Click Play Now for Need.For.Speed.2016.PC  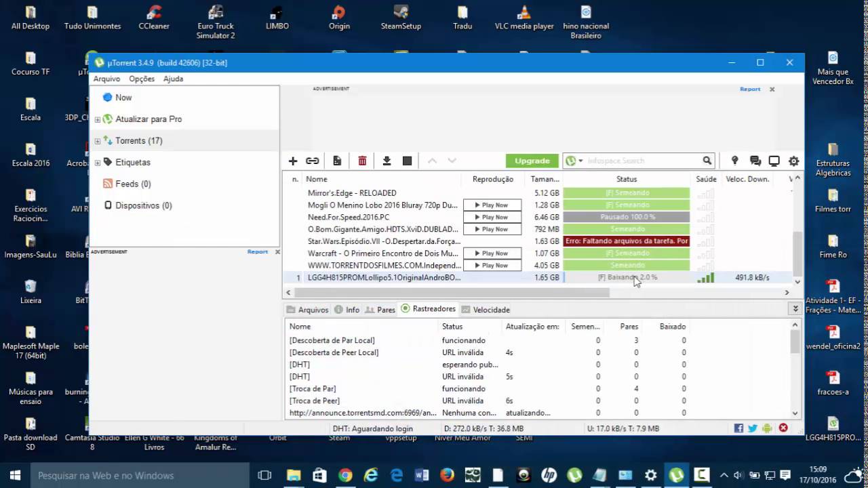(492, 217)
